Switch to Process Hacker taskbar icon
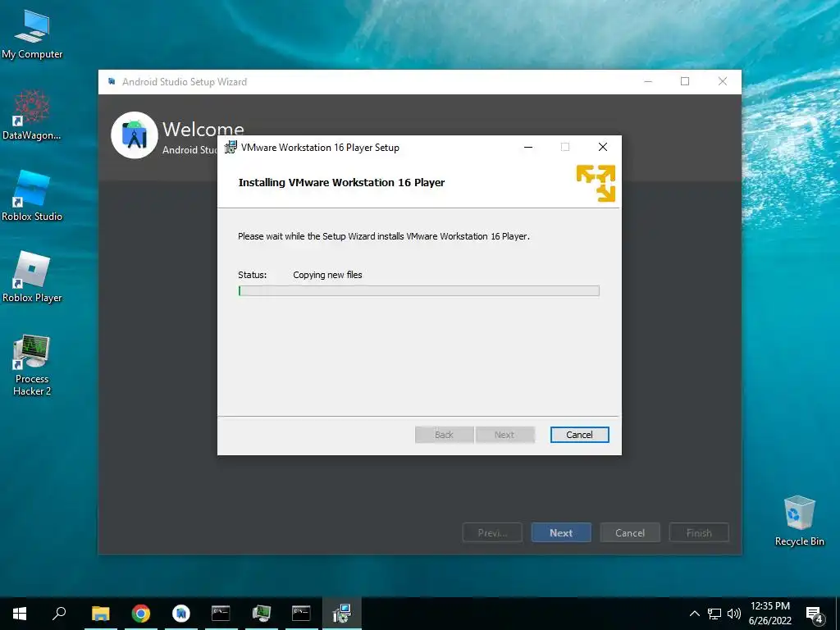 point(262,614)
